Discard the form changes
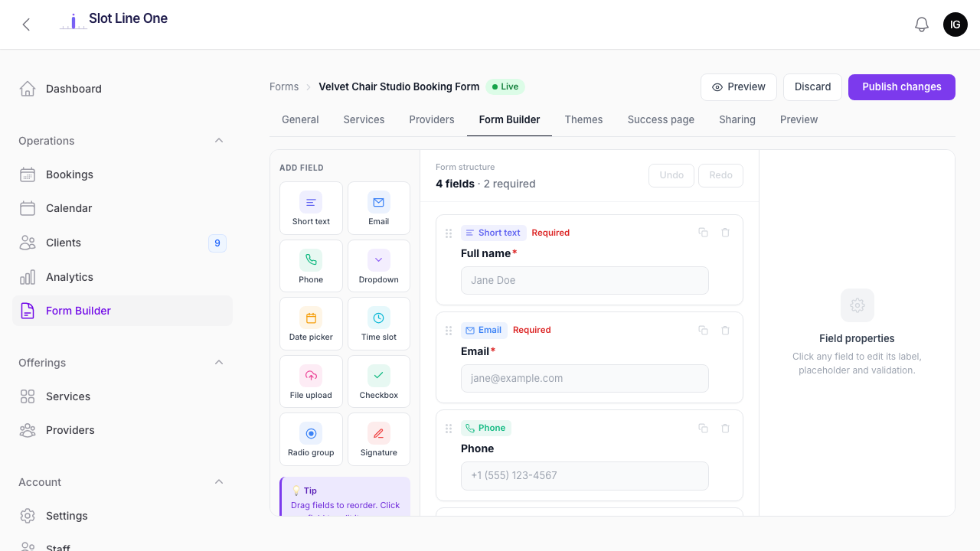Screen dimensions: 980x551 tap(812, 87)
